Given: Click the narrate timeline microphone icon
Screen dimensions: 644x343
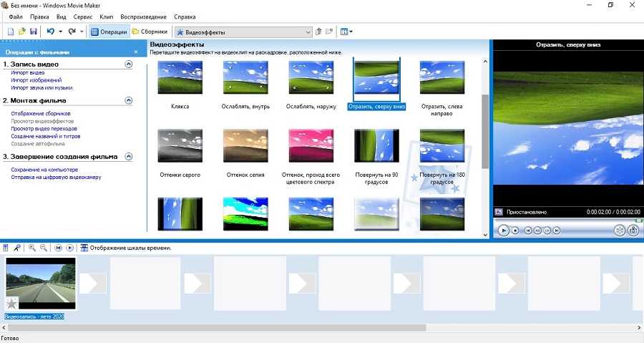Looking at the screenshot, I should pos(16,247).
